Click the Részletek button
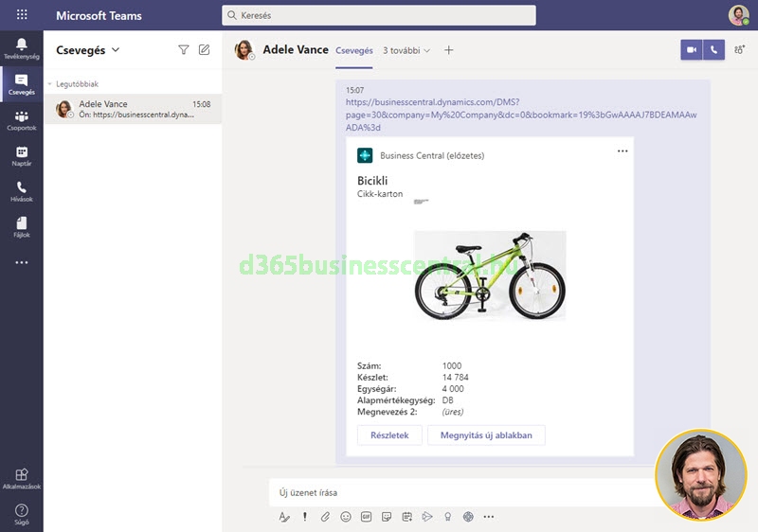 (x=388, y=435)
